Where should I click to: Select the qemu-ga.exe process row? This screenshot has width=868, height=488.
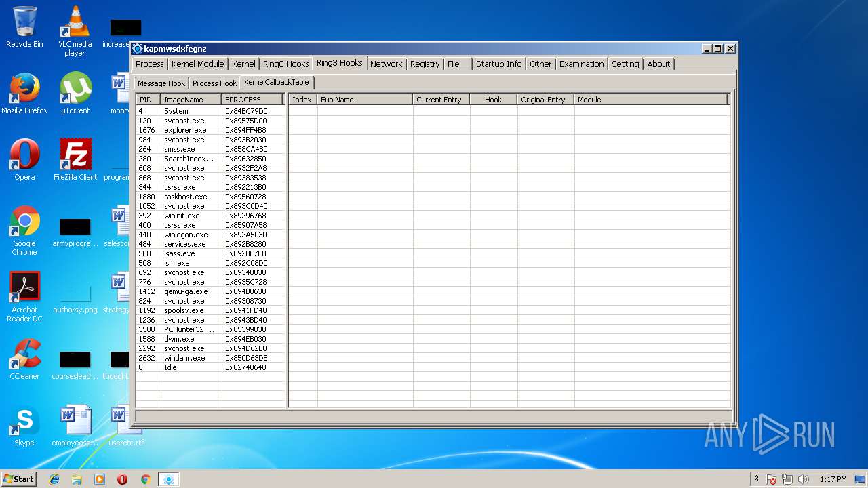point(210,291)
